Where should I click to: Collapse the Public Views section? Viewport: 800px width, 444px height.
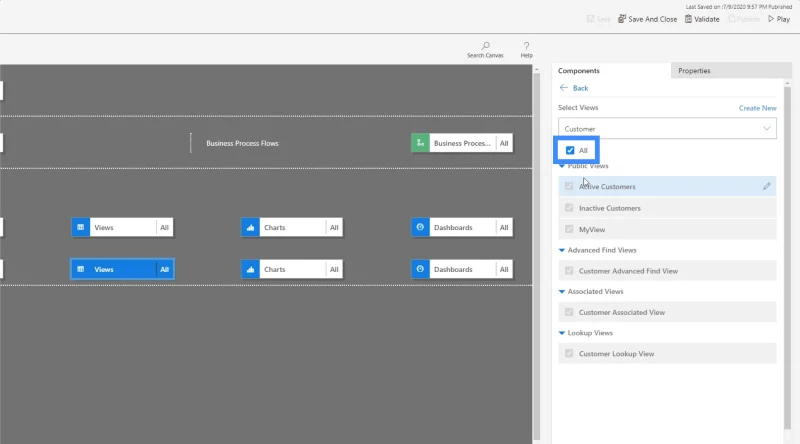(562, 166)
